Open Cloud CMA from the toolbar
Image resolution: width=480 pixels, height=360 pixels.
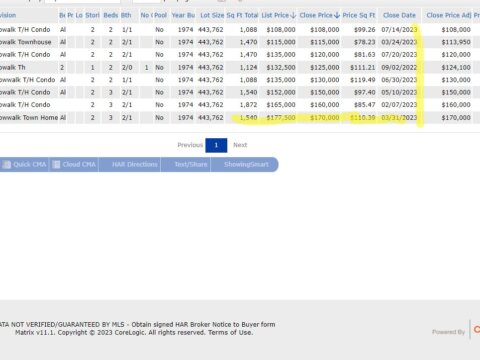click(x=74, y=165)
